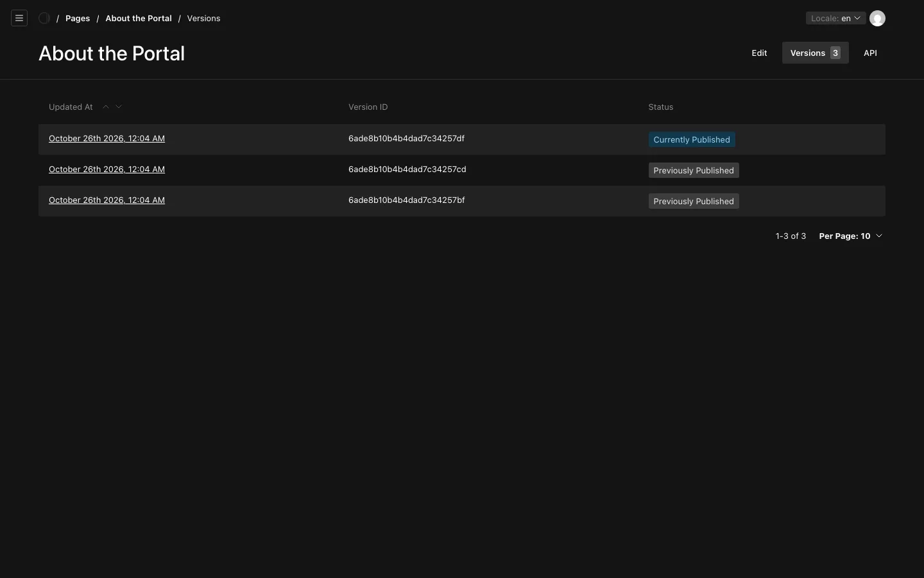Click Previously Published badge for ID 257cd
Image resolution: width=924 pixels, height=578 pixels.
[694, 170]
